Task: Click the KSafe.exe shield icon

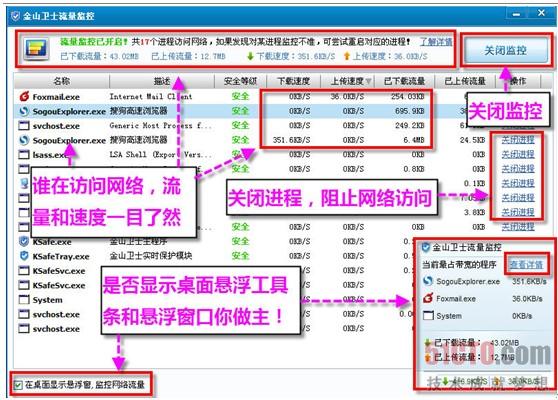Action: point(24,241)
